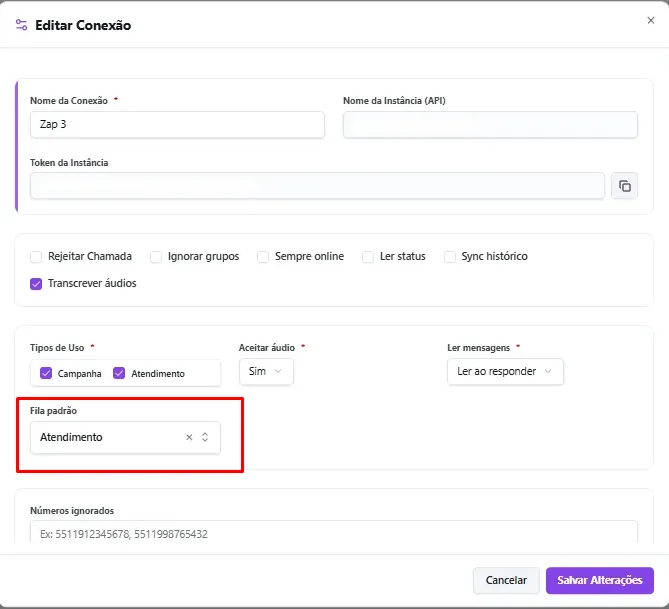Click Salvar Alterações button
The width and height of the screenshot is (669, 609).
[x=599, y=580]
